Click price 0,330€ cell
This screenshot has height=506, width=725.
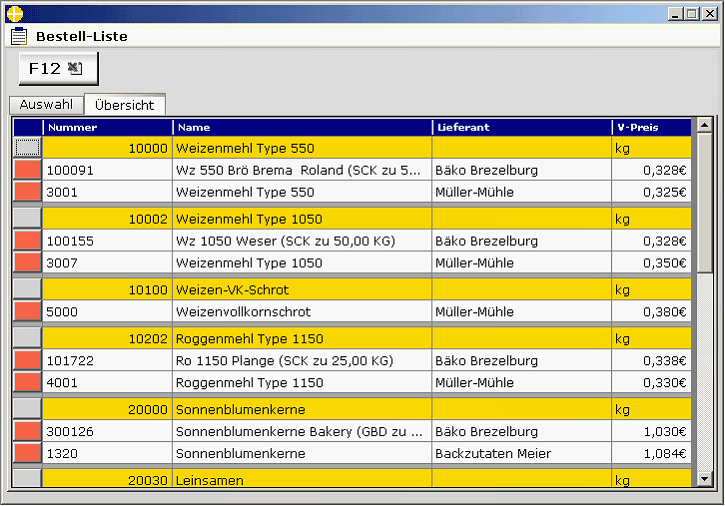pos(651,382)
